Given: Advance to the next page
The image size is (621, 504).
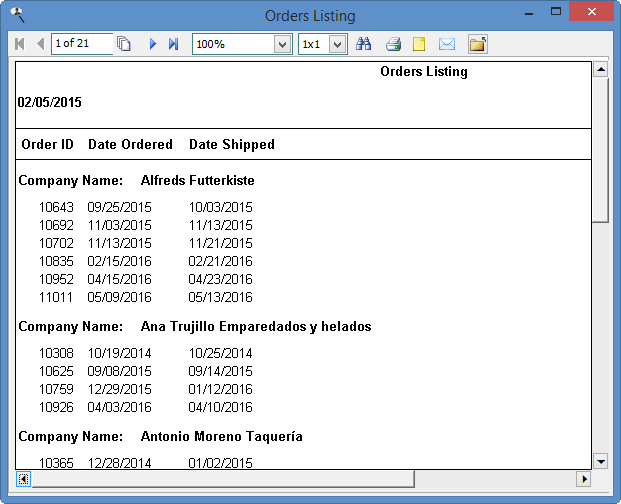Looking at the screenshot, I should click(153, 44).
